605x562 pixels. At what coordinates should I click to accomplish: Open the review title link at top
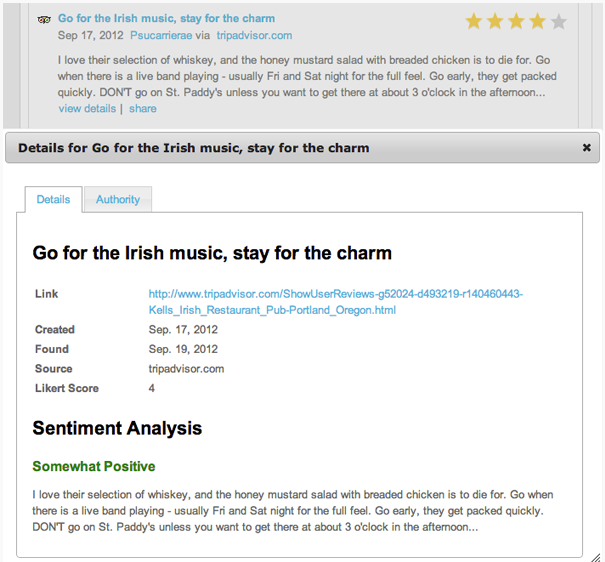click(166, 18)
